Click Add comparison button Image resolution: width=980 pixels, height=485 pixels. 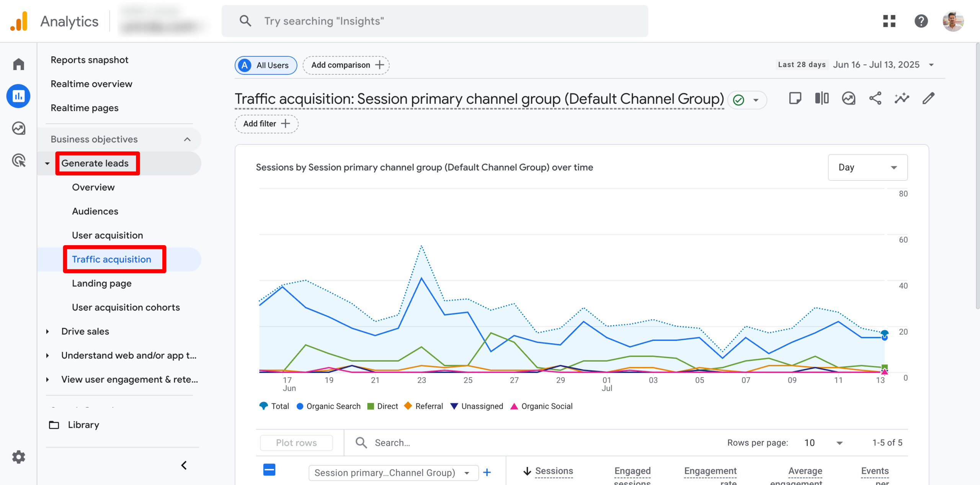(346, 65)
